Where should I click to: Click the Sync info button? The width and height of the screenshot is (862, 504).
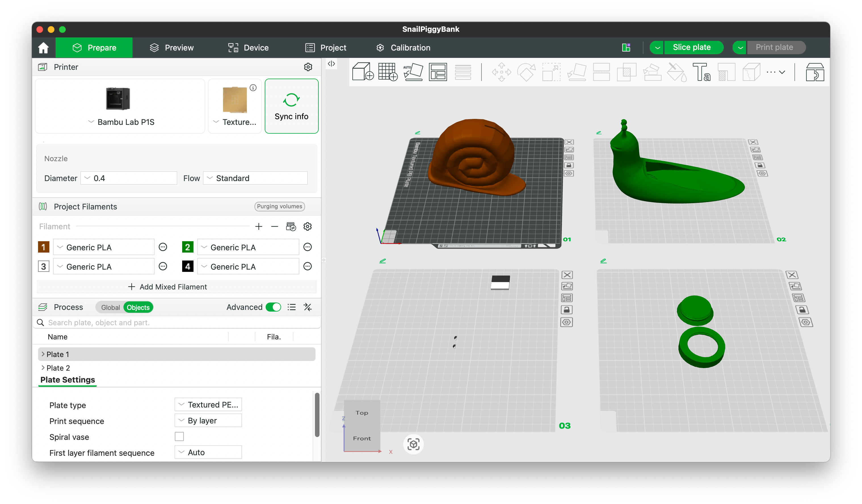(291, 106)
